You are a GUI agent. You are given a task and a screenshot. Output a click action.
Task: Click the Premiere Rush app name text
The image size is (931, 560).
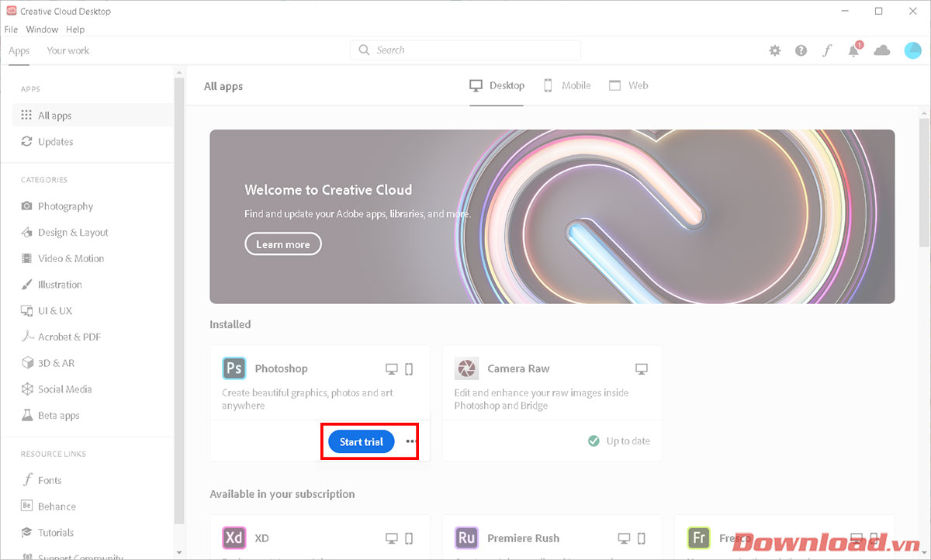click(523, 538)
